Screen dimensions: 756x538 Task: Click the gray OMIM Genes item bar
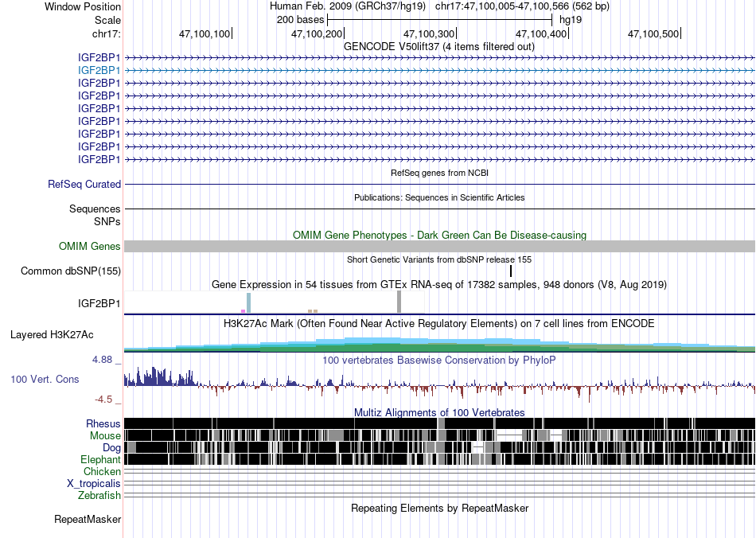click(x=439, y=247)
